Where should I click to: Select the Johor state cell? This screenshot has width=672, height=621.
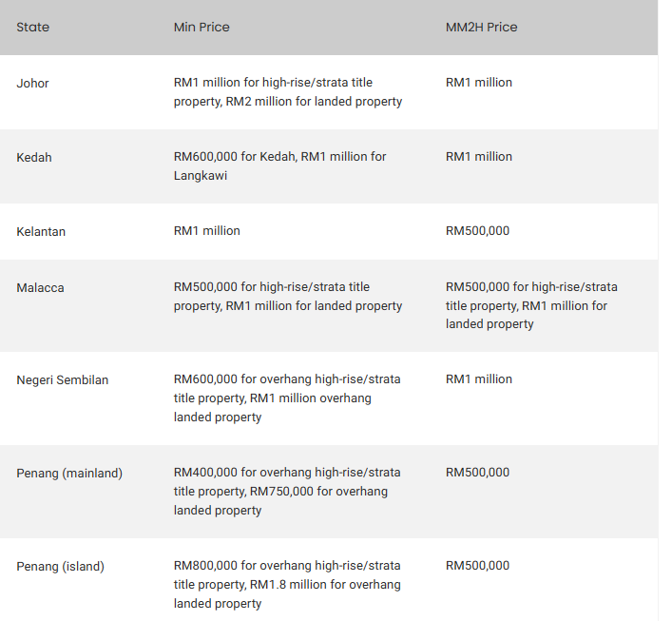32,83
